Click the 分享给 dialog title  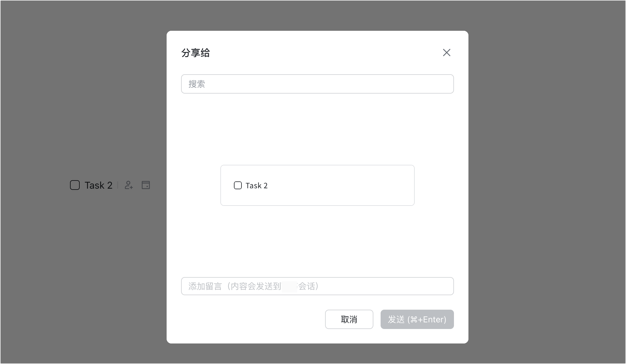point(196,53)
